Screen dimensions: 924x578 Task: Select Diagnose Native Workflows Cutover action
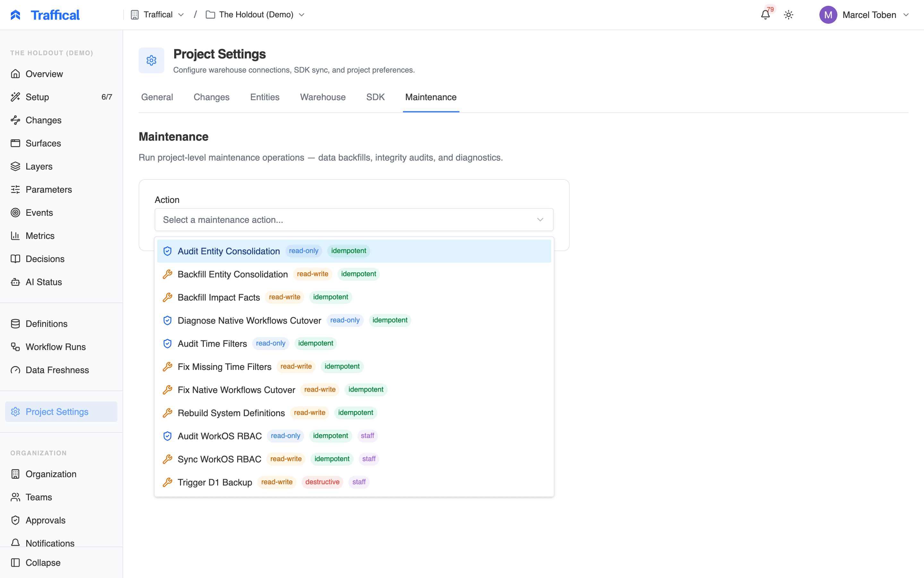pyautogui.click(x=354, y=320)
